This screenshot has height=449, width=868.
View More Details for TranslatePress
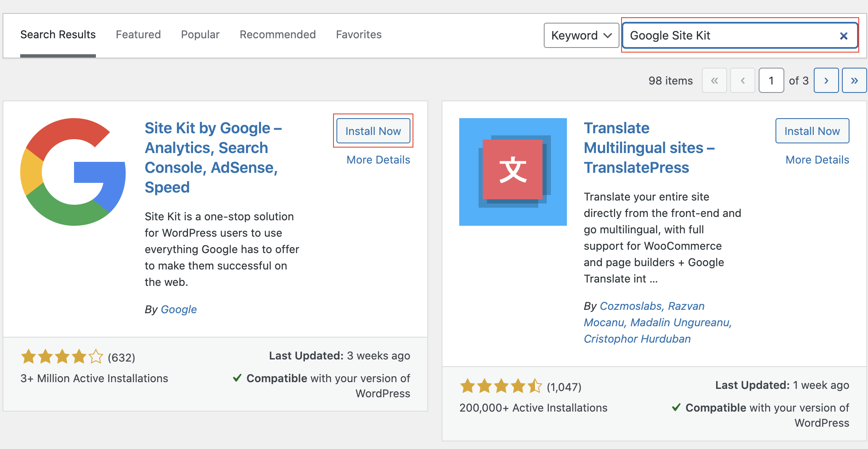817,160
